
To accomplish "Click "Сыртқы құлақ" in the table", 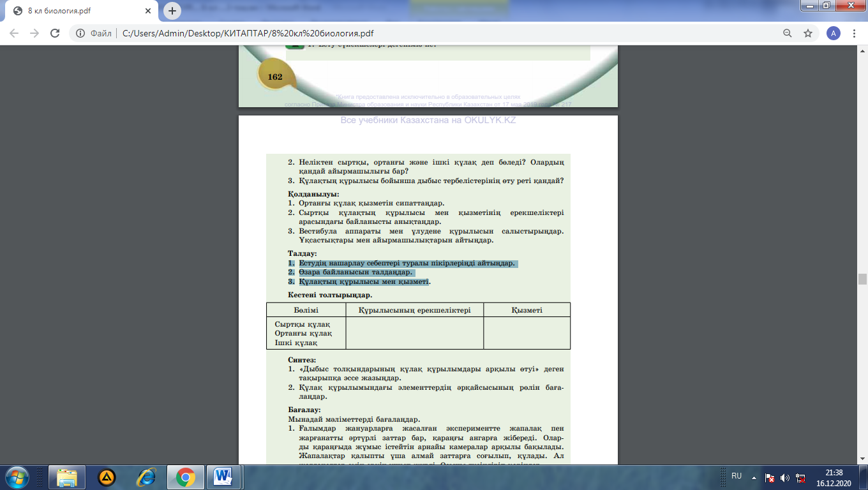I will click(x=303, y=324).
